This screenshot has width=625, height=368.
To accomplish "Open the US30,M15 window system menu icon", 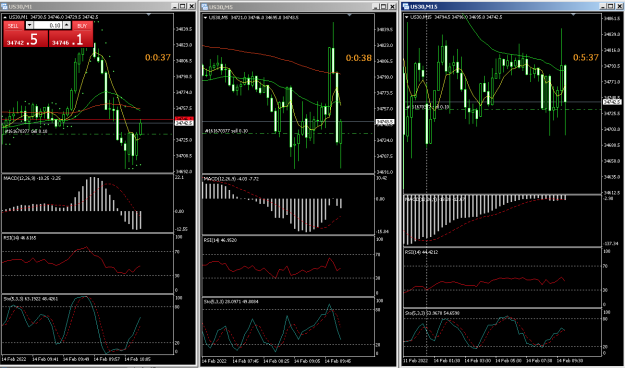I will (406, 6).
